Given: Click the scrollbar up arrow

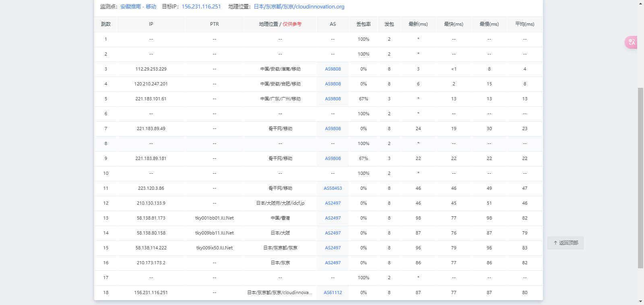Looking at the screenshot, I should click(x=640, y=4).
